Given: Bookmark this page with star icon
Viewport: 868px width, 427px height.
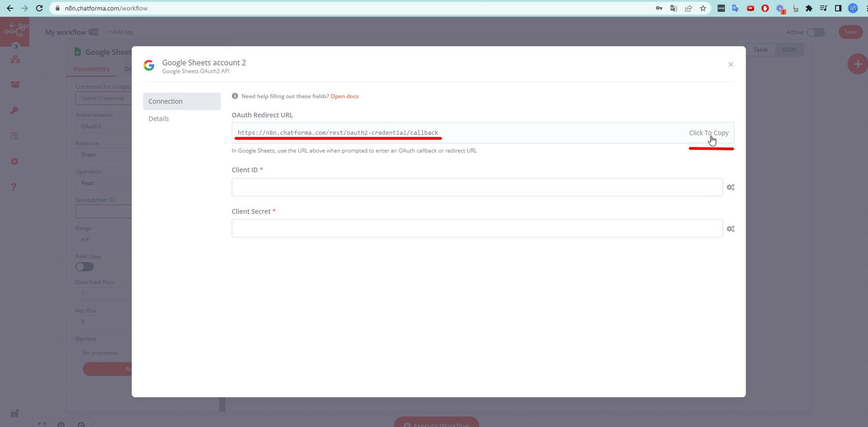Looking at the screenshot, I should click(x=703, y=8).
